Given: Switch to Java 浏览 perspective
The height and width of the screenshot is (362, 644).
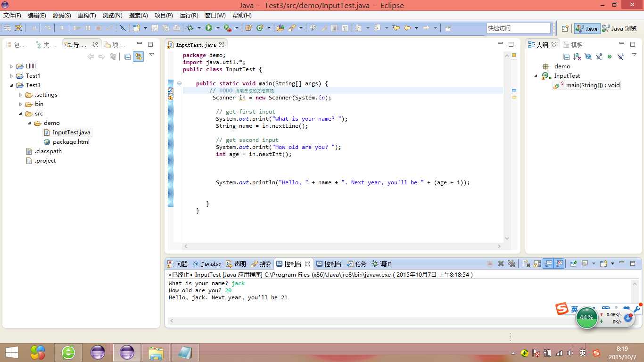Looking at the screenshot, I should (619, 28).
